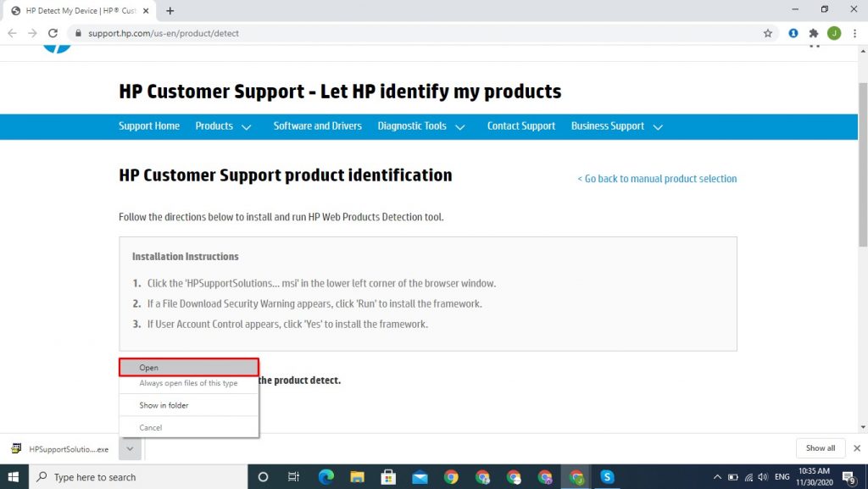The image size is (868, 489).
Task: Choose Show in folder from the menu
Action: coord(164,405)
